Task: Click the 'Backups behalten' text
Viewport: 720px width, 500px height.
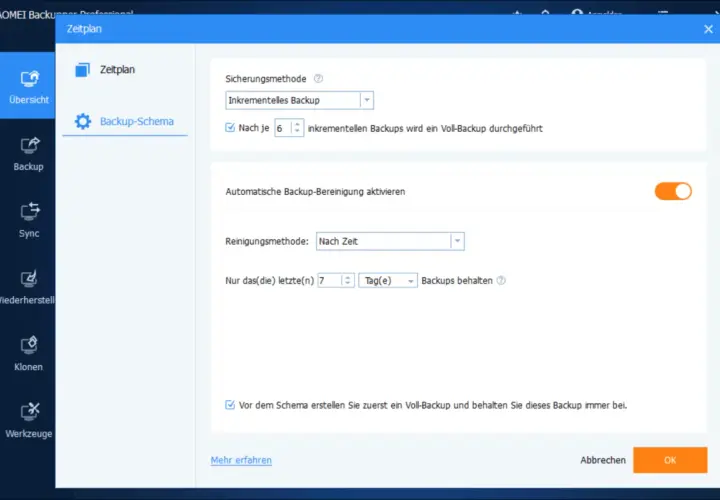Action: click(457, 281)
